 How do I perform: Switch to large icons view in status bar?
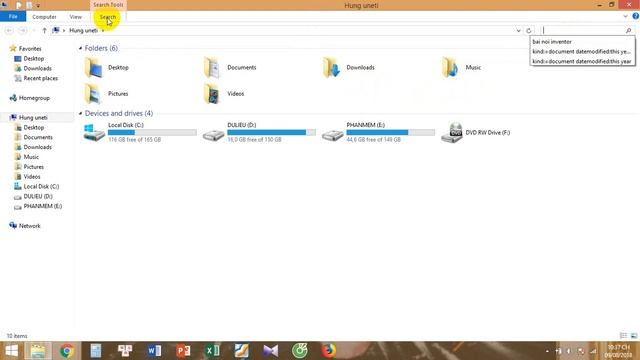[634, 336]
